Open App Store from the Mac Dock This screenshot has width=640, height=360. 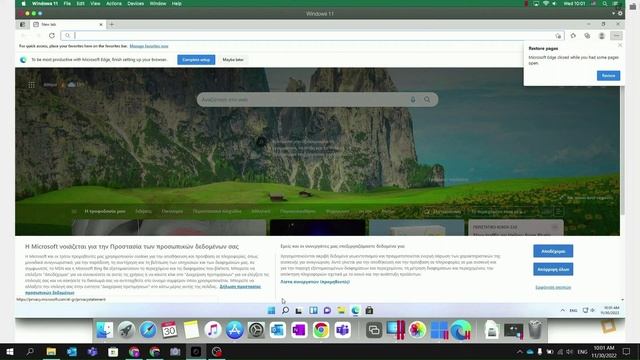(234, 330)
